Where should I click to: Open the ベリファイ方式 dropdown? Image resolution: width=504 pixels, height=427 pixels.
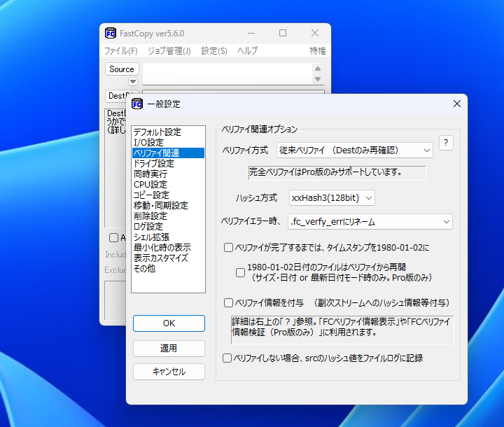point(354,150)
